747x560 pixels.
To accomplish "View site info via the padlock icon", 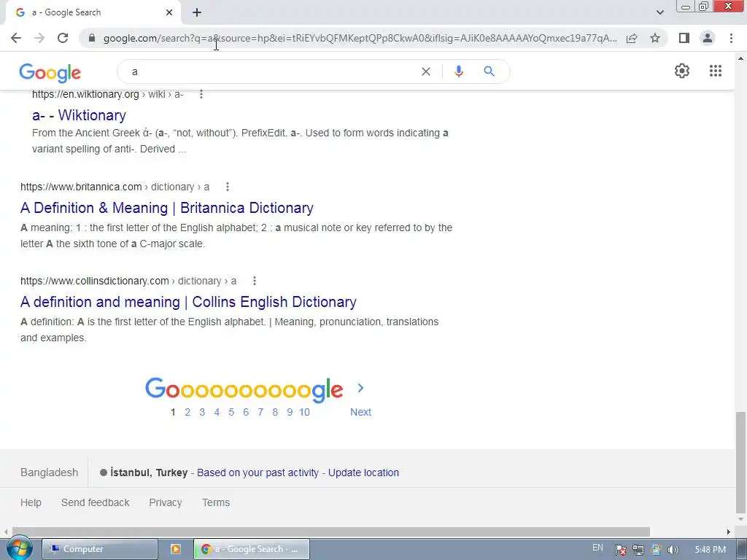I will [x=92, y=38].
